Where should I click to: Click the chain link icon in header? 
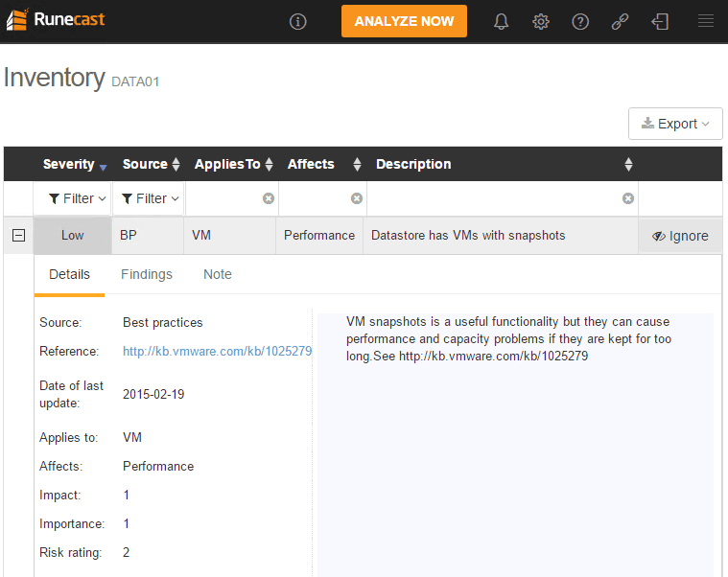pyautogui.click(x=620, y=21)
